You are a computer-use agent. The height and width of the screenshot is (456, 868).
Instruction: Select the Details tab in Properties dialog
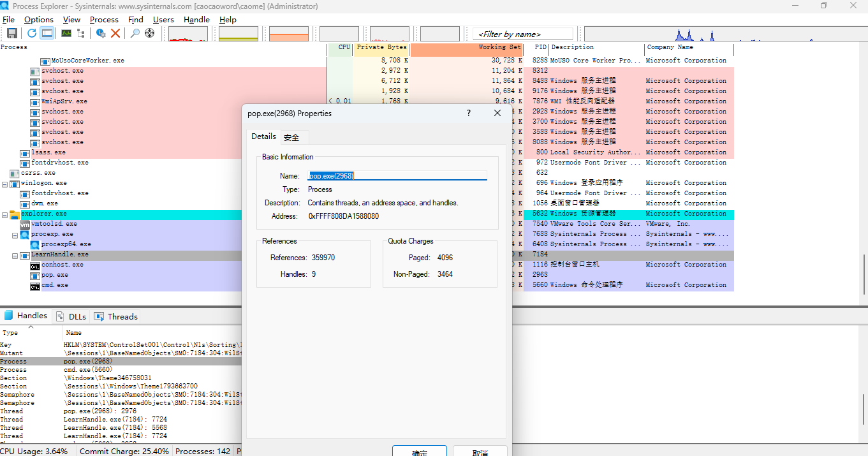point(263,136)
